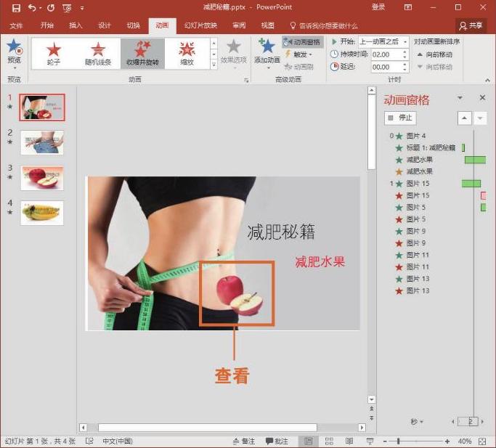Switch to the 切换 ribbon tab

133,25
